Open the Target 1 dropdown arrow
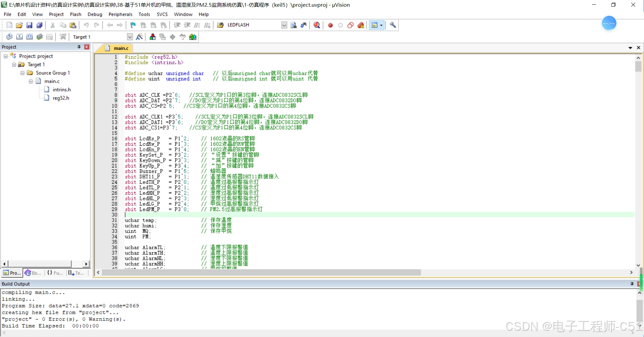 130,37
